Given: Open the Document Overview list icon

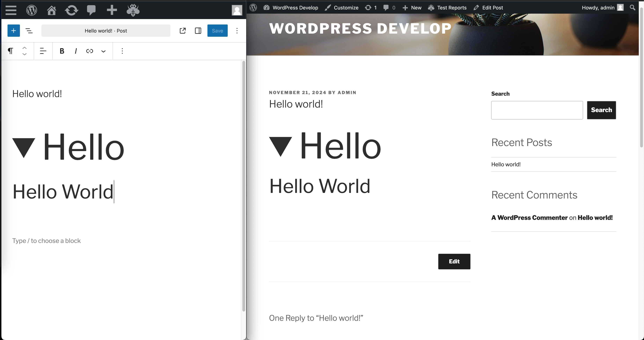Looking at the screenshot, I should tap(29, 31).
